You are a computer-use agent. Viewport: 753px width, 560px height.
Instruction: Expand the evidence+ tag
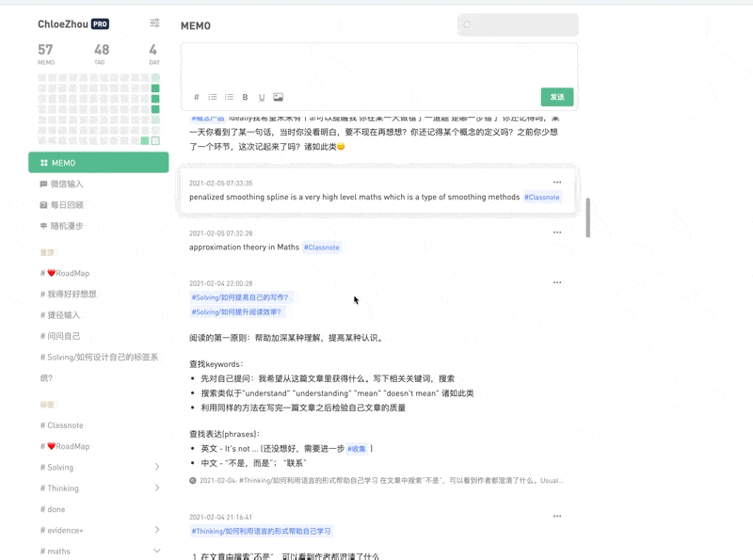click(x=157, y=530)
